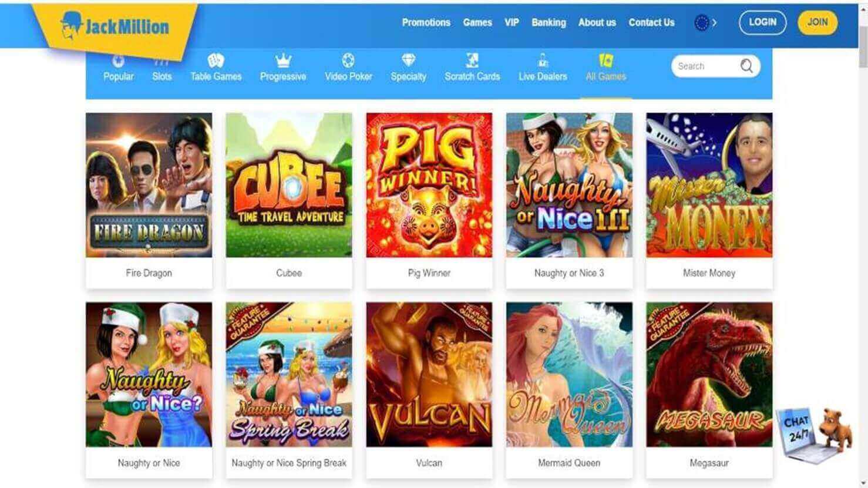Click the search magnifier icon
This screenshot has height=488, width=868.
pyautogui.click(x=746, y=66)
